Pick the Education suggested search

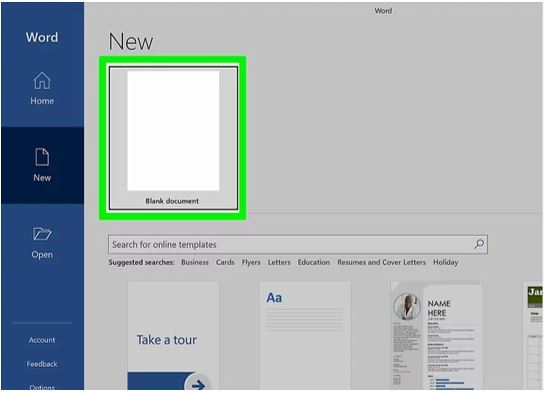point(314,262)
